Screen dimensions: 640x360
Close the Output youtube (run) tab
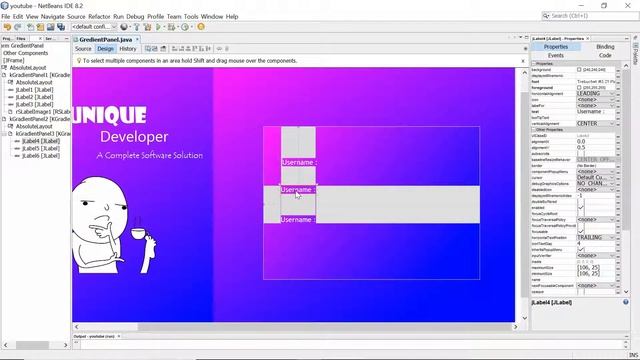coord(119,336)
